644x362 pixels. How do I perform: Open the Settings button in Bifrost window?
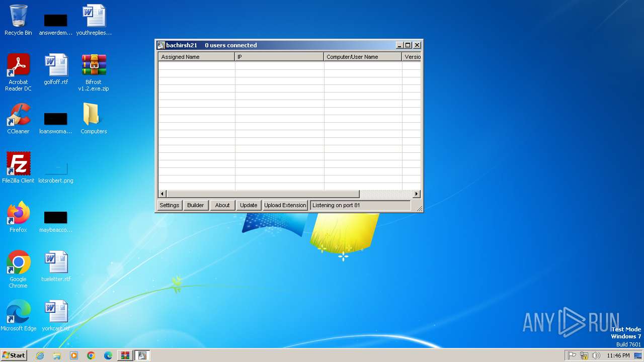170,205
